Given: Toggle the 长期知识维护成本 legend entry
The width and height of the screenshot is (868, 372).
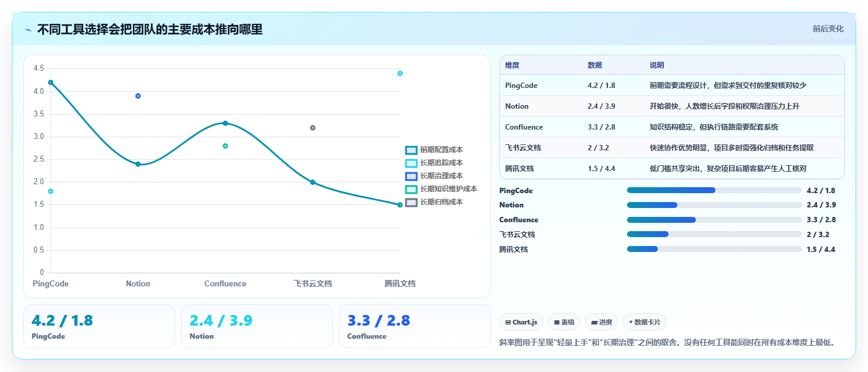Looking at the screenshot, I should (441, 189).
